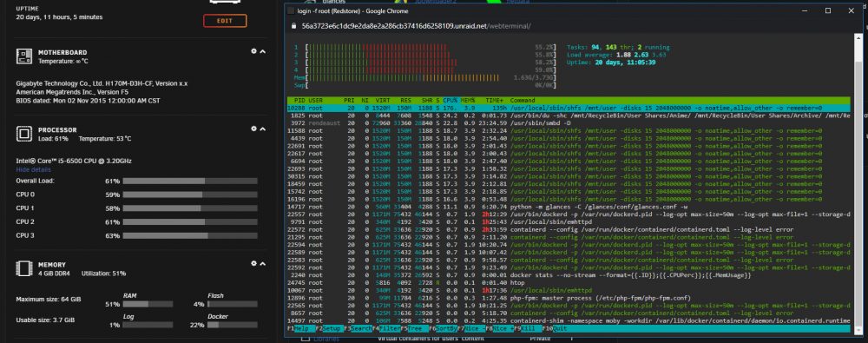The width and height of the screenshot is (868, 343).
Task: Click F2 Setup in the htop footer
Action: point(330,328)
